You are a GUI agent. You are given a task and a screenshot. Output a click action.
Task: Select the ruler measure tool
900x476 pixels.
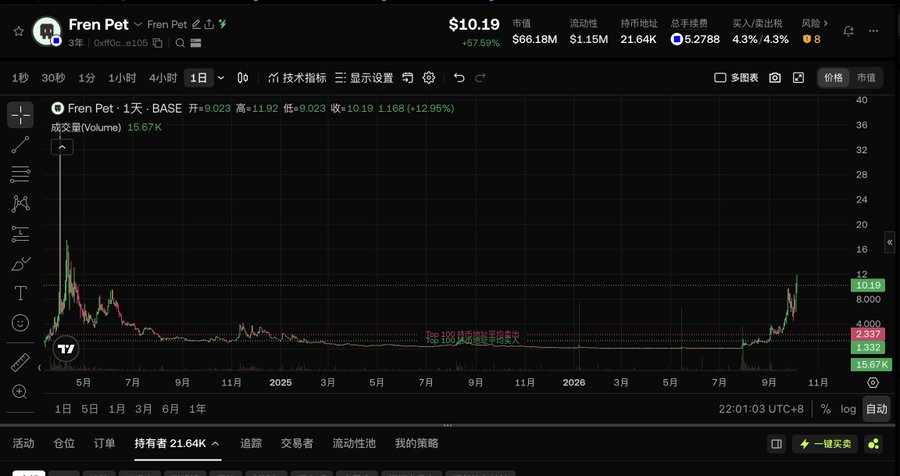20,363
